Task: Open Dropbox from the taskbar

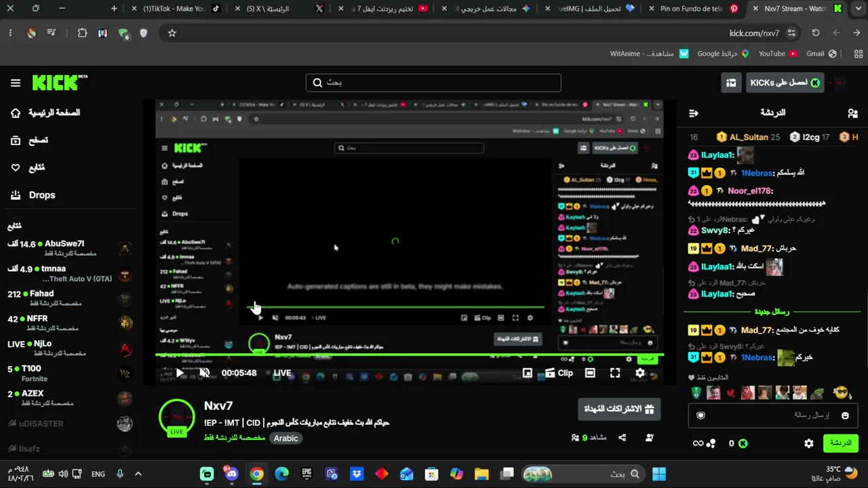Action: click(x=356, y=474)
